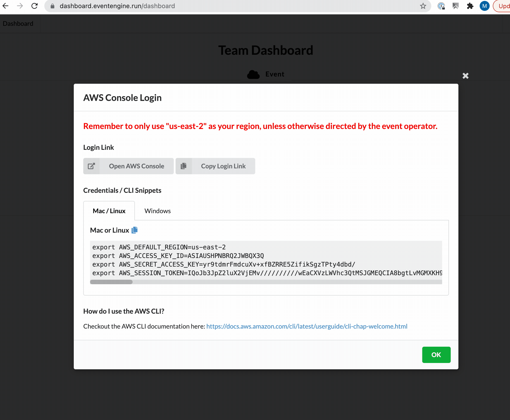Viewport: 510px width, 420px height.
Task: Click the horizontal scrollbar thumb in code box
Action: pyautogui.click(x=111, y=282)
